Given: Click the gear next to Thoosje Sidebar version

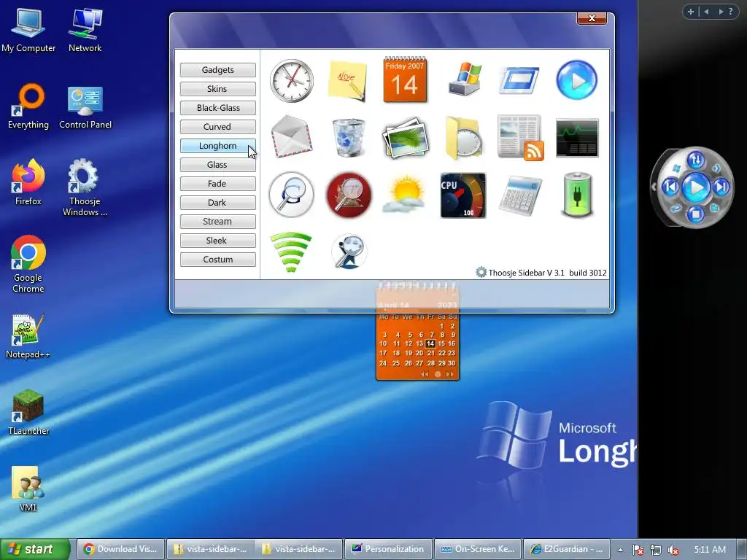Looking at the screenshot, I should click(481, 273).
